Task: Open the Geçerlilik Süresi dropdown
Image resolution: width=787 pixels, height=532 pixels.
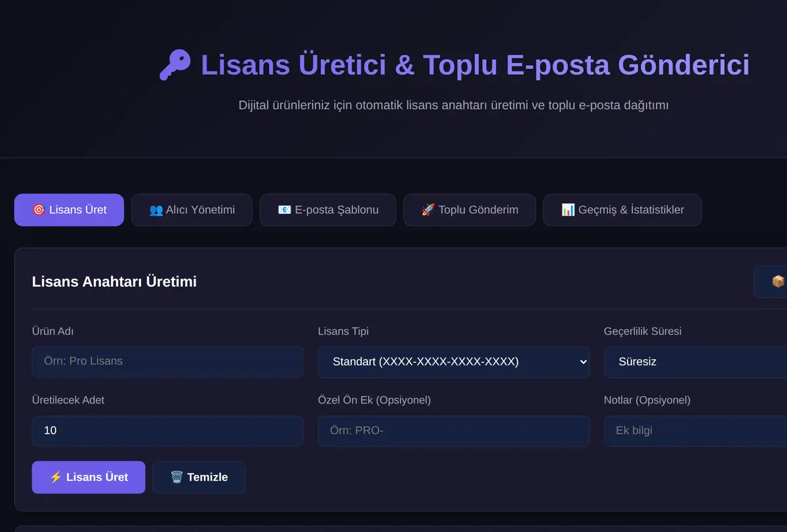Action: 695,361
